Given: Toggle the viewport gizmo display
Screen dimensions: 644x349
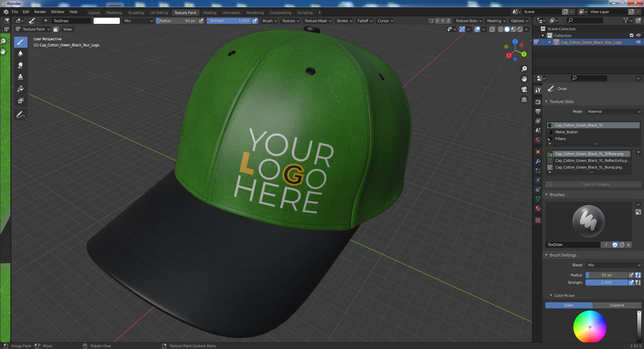Looking at the screenshot, I should (x=462, y=29).
